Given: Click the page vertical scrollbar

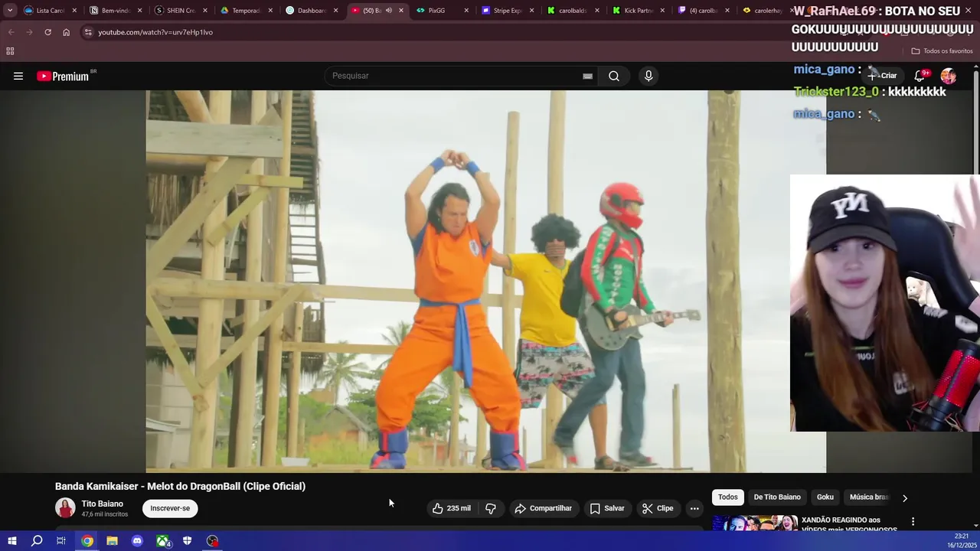Looking at the screenshot, I should [x=975, y=121].
